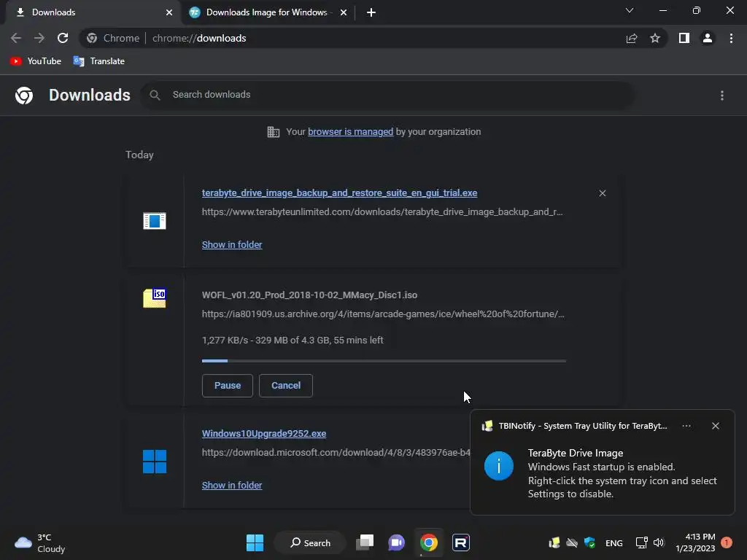The image size is (747, 560).
Task: Open a new browser tab
Action: tap(371, 12)
